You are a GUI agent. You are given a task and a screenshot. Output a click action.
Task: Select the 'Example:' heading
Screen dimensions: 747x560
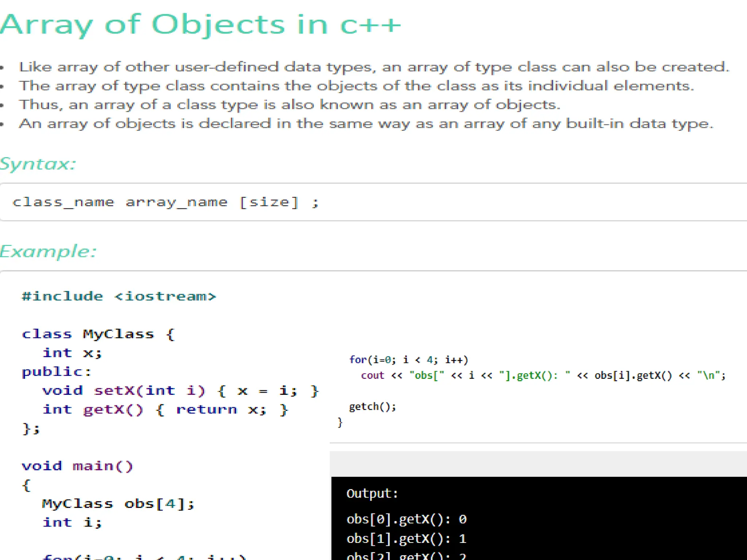[x=48, y=252]
